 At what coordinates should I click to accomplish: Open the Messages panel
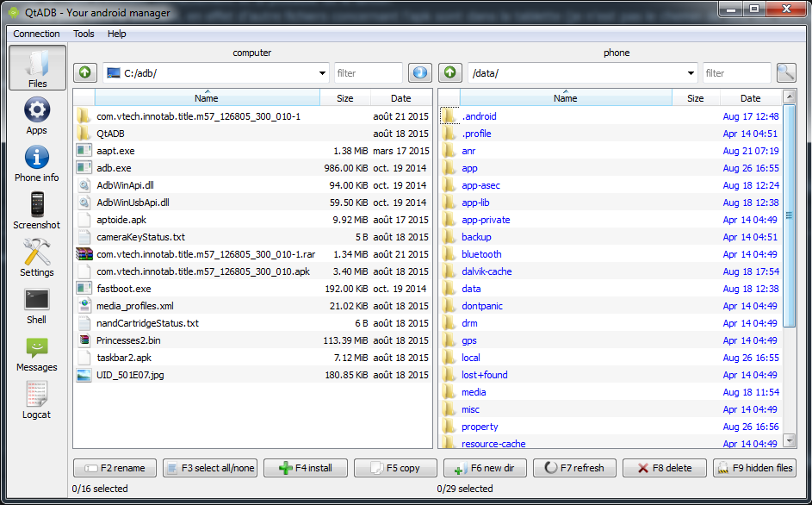[37, 352]
